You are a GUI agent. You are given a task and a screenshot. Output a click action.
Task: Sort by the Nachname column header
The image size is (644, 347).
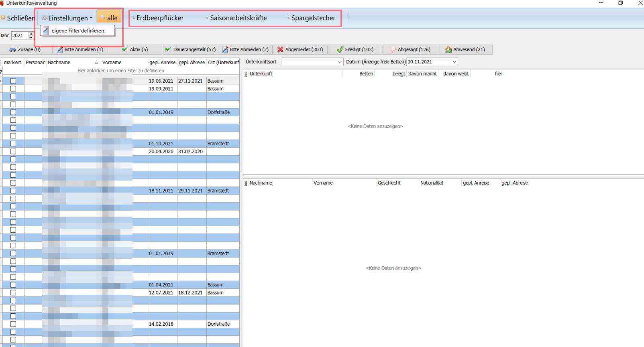[73, 63]
